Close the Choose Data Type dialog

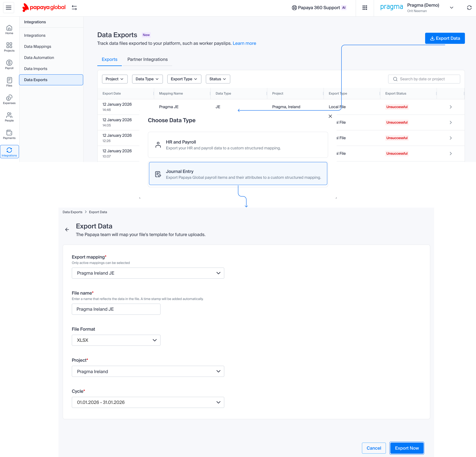(x=330, y=116)
